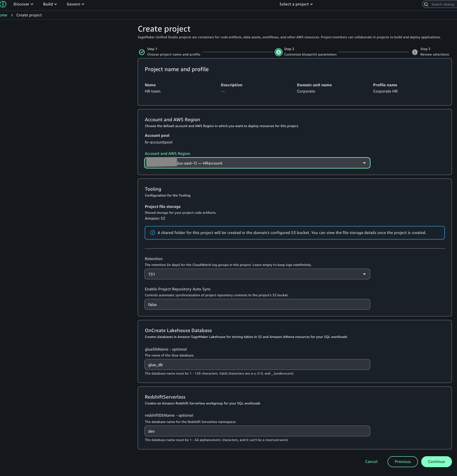Click the Previous button
The image size is (457, 476).
point(402,461)
